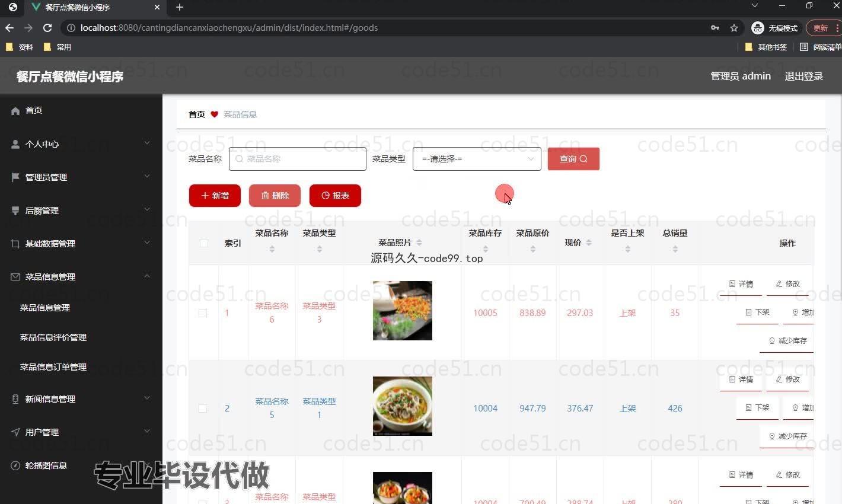Sort by 现价 column arrows
Viewport: 842px width, 504px height.
click(x=589, y=243)
